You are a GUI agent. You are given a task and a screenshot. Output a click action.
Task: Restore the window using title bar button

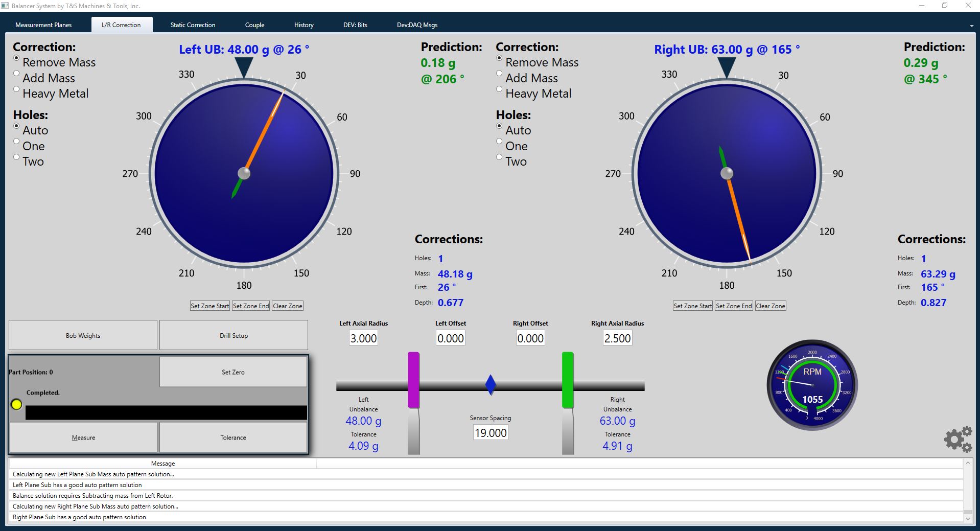tap(944, 6)
